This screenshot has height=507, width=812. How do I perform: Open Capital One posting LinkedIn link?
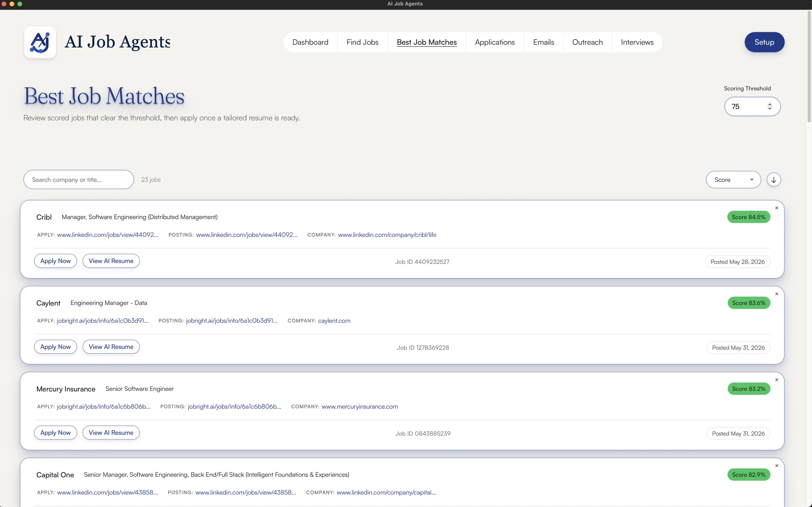coord(245,492)
